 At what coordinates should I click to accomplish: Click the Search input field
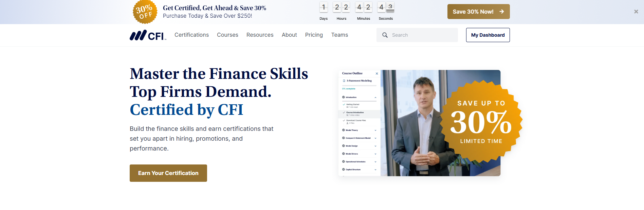[x=417, y=35]
